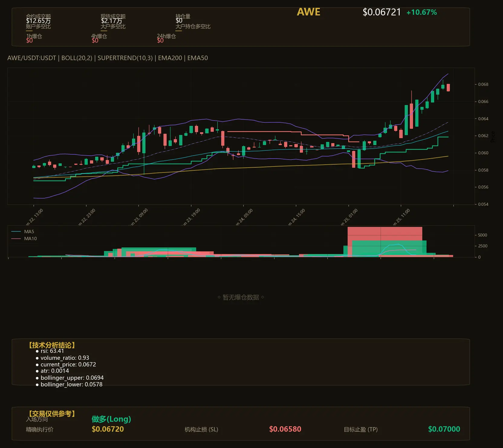This screenshot has height=448, width=503.
Task: Click the 2500 volume axis label
Action: [x=482, y=246]
